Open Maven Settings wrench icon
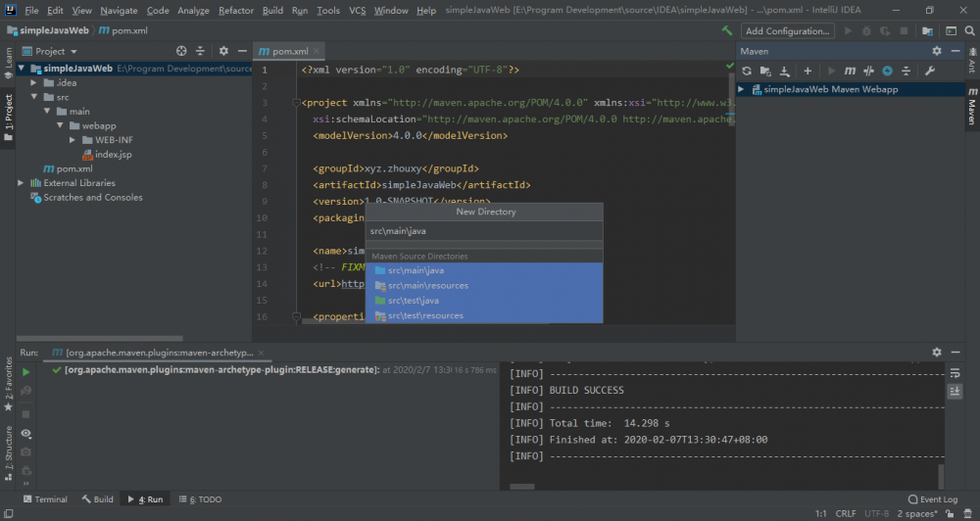Viewport: 980px width, 521px height. 930,71
